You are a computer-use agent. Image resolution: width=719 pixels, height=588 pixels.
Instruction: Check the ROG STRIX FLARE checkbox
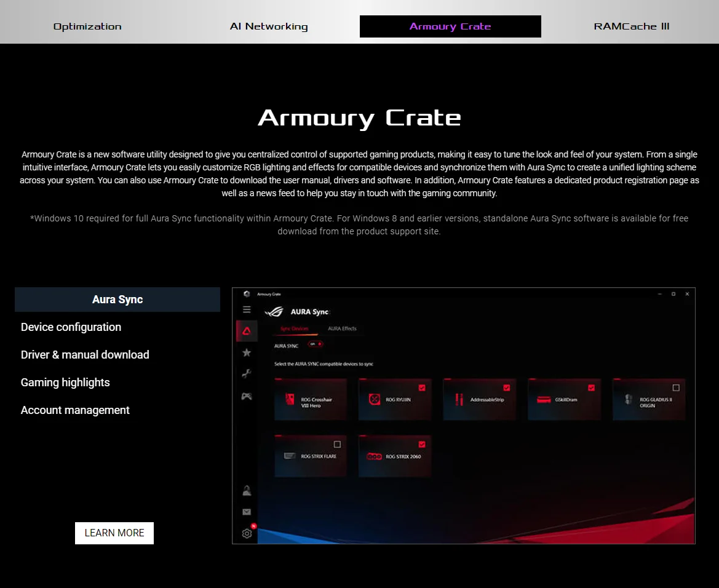click(338, 445)
